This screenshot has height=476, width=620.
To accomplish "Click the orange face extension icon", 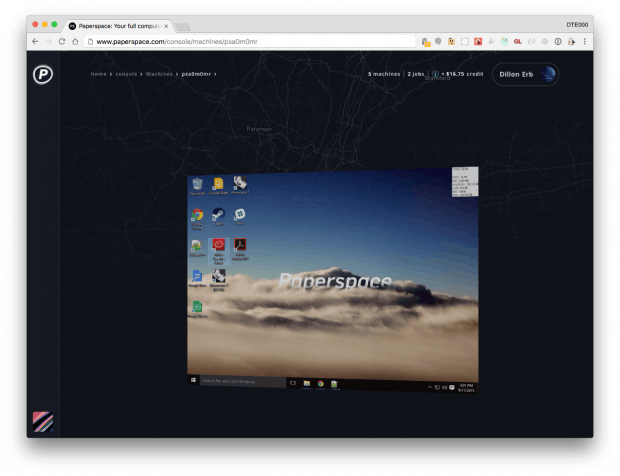I will [451, 42].
